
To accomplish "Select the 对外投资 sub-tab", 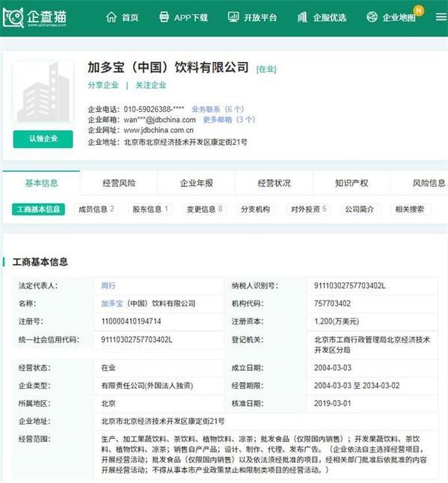I will 309,209.
